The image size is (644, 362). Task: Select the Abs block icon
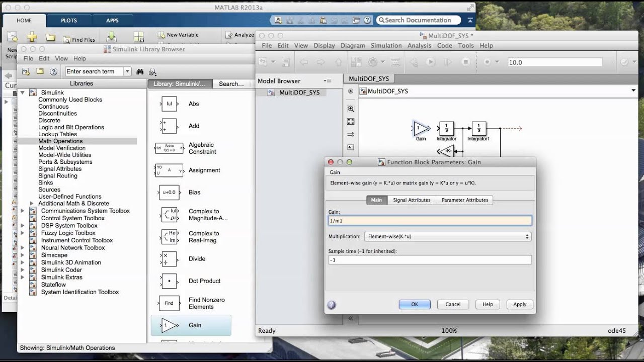(169, 104)
